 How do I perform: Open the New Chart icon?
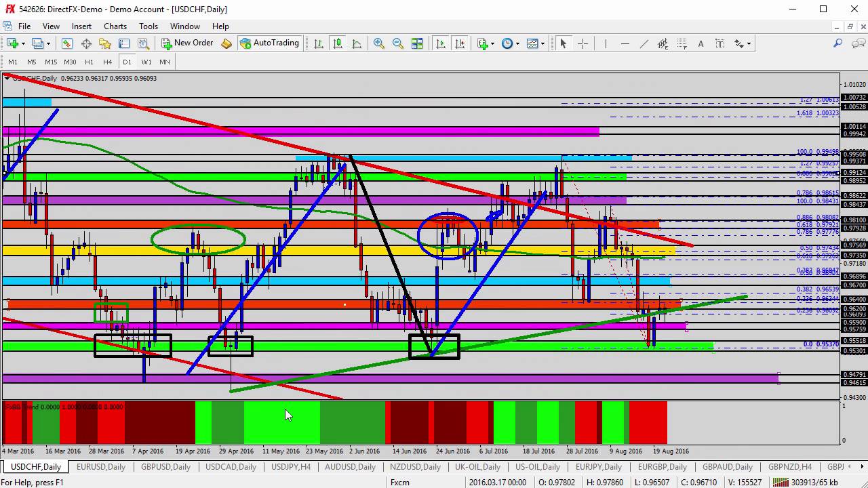pyautogui.click(x=12, y=43)
